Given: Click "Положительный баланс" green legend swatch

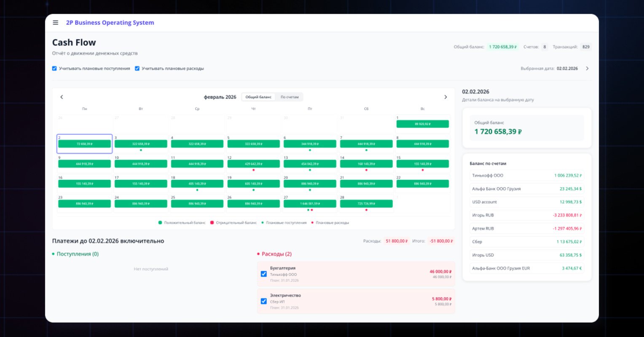Looking at the screenshot, I should 160,222.
